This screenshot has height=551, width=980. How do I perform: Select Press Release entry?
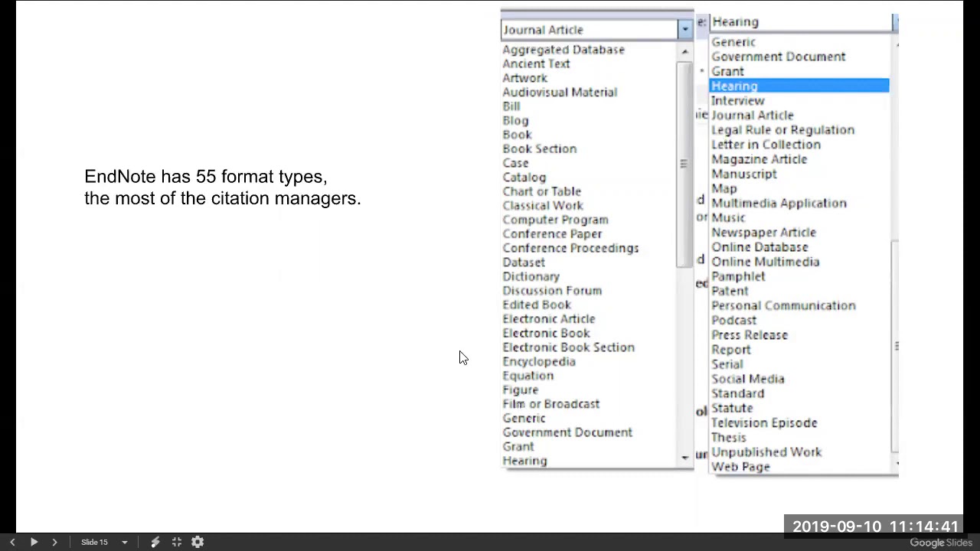pyautogui.click(x=749, y=334)
